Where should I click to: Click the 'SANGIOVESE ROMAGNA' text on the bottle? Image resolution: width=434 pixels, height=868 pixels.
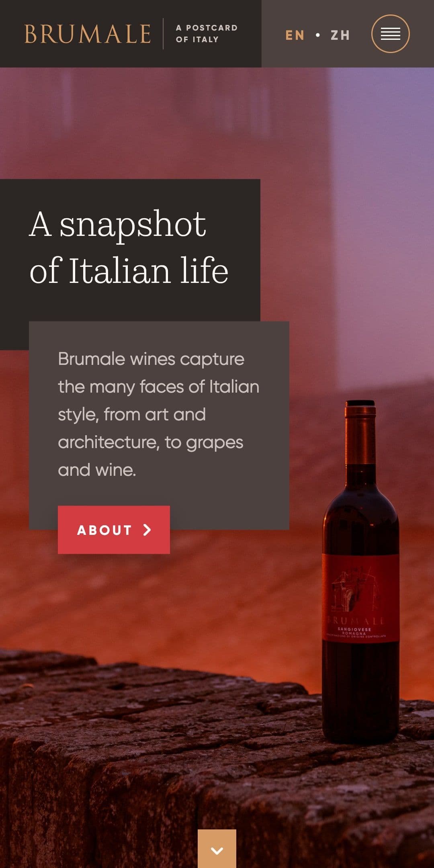pos(354,631)
